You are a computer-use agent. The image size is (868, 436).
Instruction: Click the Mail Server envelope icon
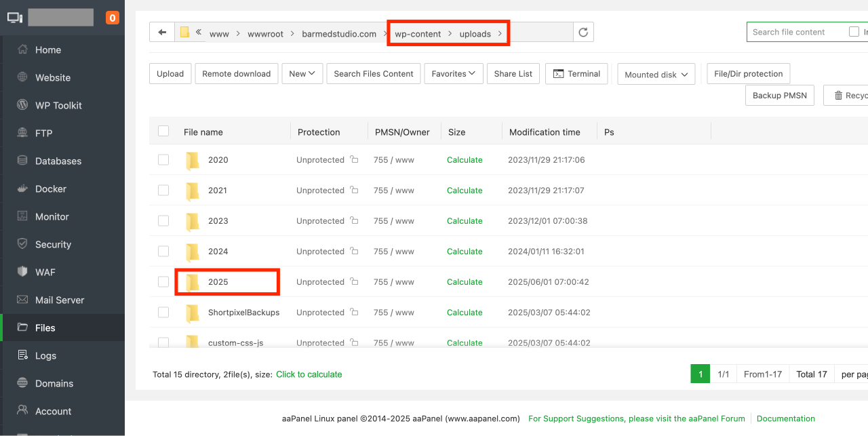tap(22, 300)
